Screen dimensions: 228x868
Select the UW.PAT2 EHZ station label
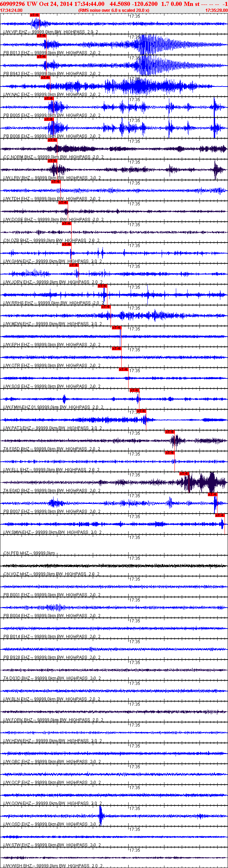(52, 428)
